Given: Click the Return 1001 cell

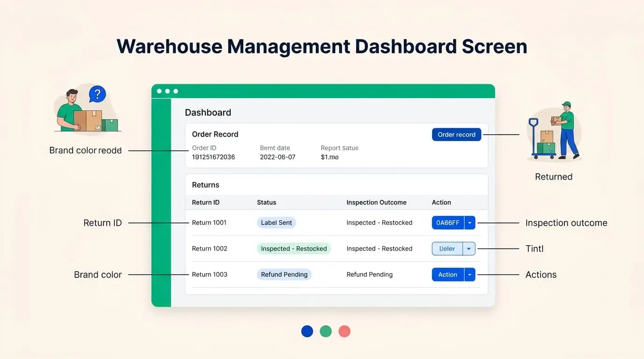Looking at the screenshot, I should tap(209, 223).
